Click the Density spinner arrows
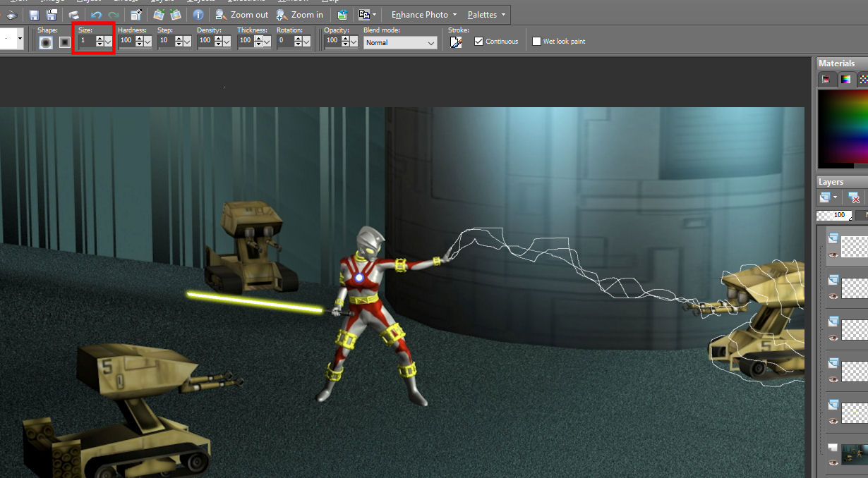Image resolution: width=868 pixels, height=478 pixels. coord(218,42)
